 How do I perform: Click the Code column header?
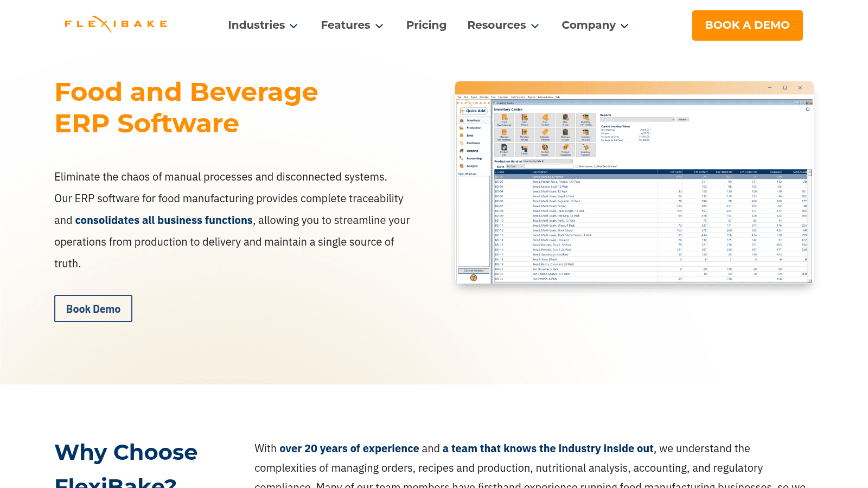(513, 172)
